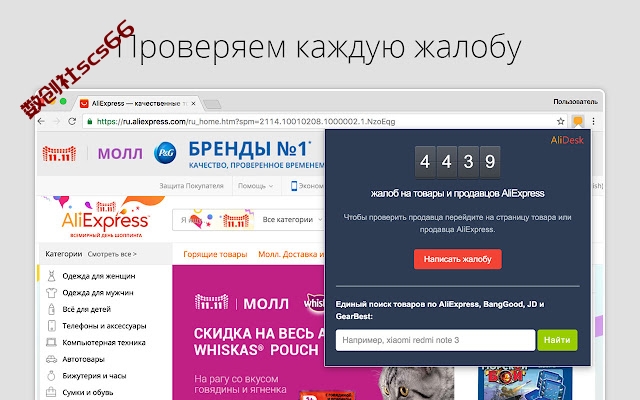The height and width of the screenshot is (400, 640).
Task: Select the AliExpress browser tab
Action: pos(136,104)
